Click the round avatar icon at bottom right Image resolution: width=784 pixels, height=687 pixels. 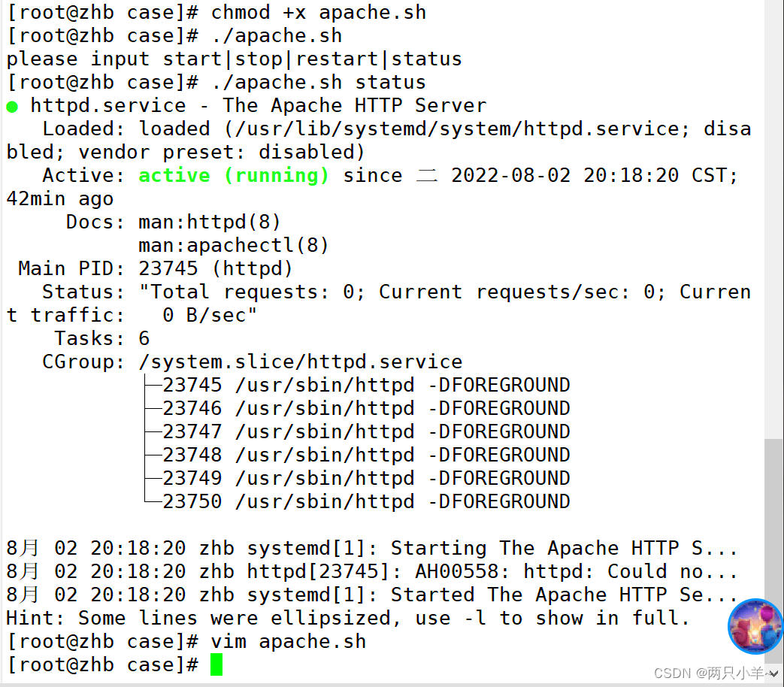pyautogui.click(x=755, y=626)
